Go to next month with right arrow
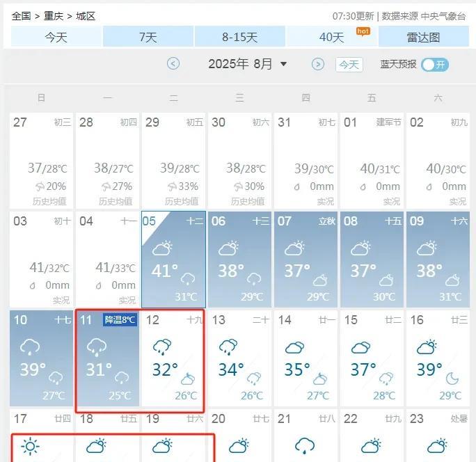Viewport: 476px width, 462px height. [318, 64]
